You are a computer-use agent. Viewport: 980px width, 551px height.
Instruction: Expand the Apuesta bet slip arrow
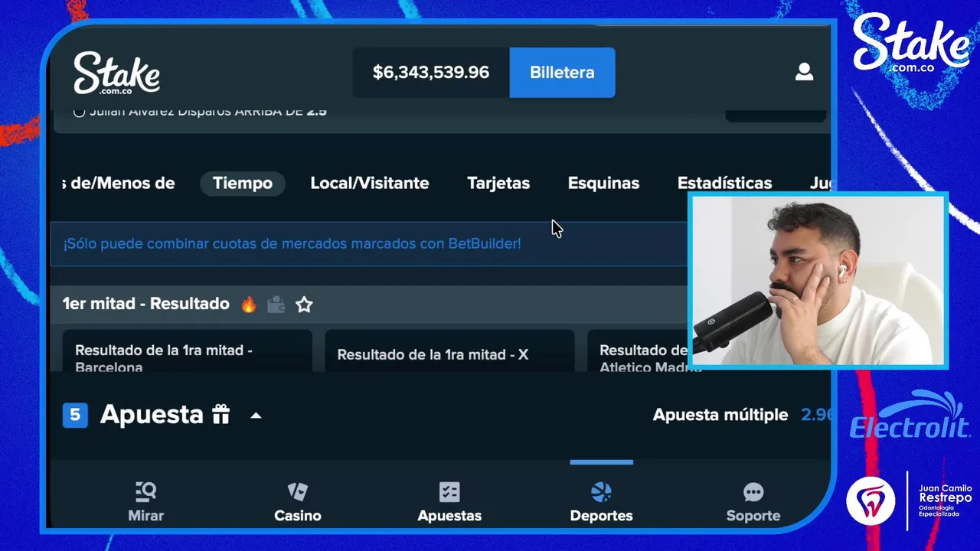coord(256,416)
